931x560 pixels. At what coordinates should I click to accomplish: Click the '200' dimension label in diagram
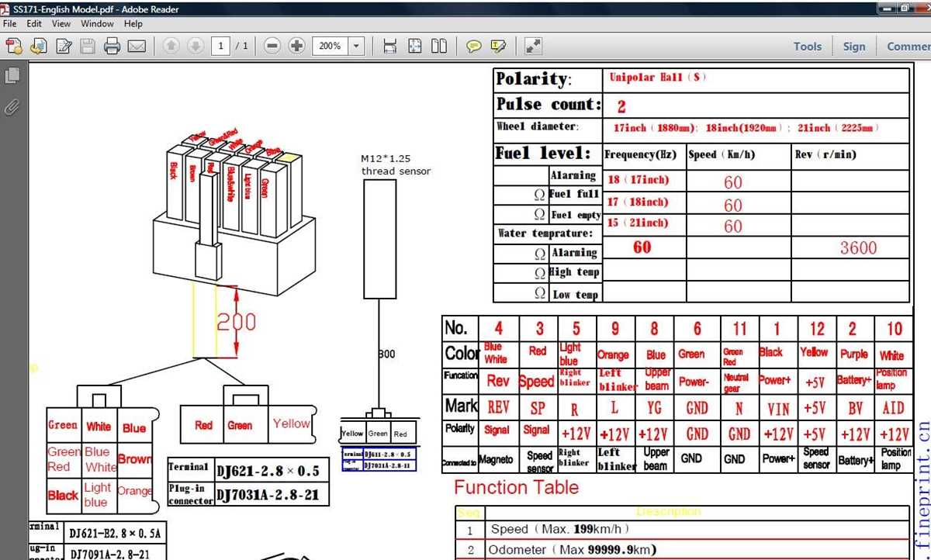(235, 322)
